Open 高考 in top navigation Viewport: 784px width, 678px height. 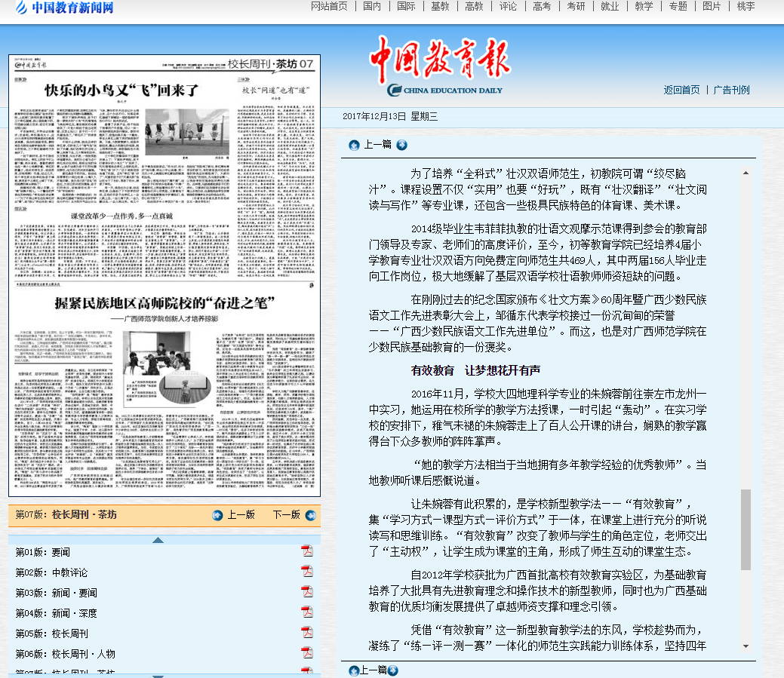coord(542,7)
